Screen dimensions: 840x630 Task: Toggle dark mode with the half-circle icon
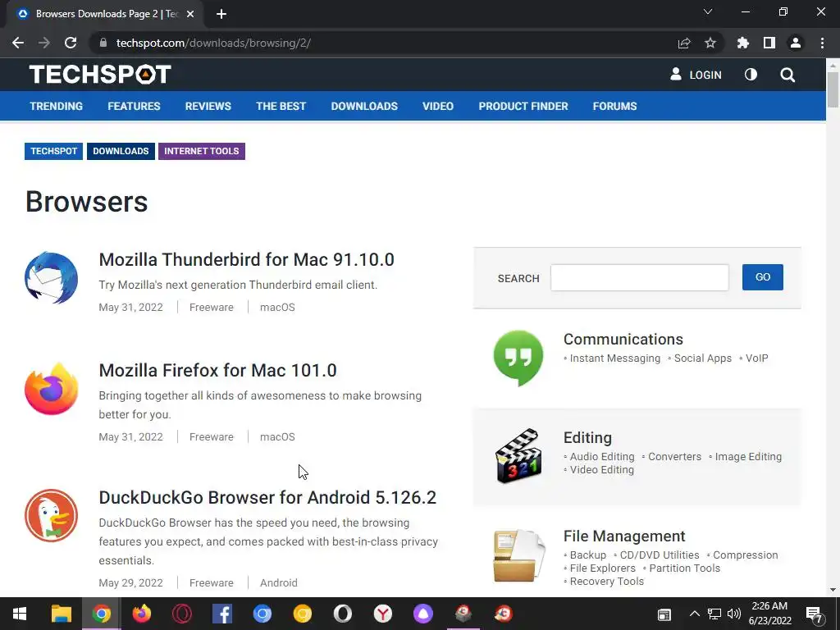(751, 75)
